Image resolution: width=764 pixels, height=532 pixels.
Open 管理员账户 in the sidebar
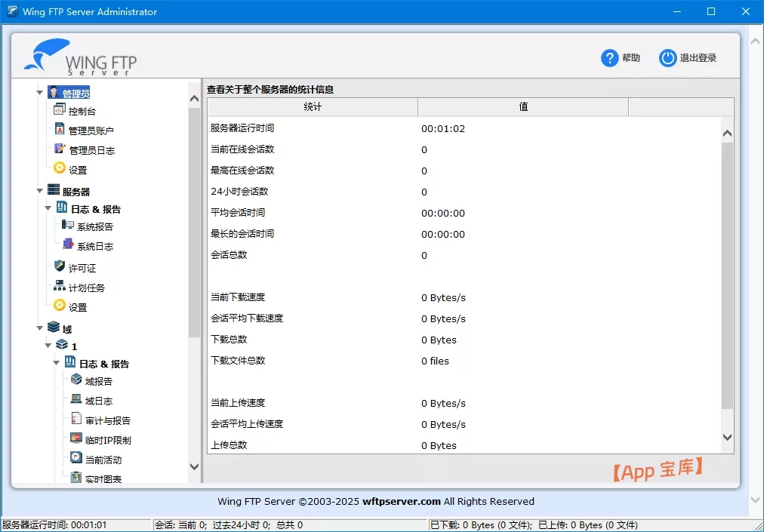point(91,131)
